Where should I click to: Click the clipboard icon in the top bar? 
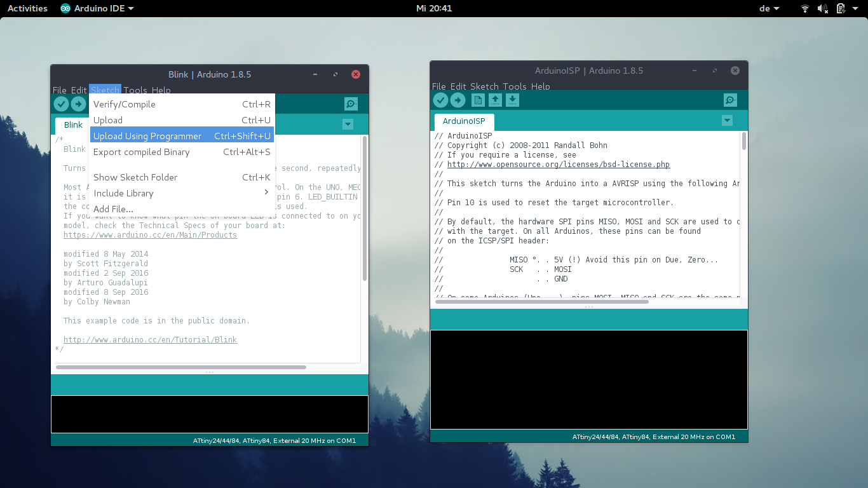[840, 8]
